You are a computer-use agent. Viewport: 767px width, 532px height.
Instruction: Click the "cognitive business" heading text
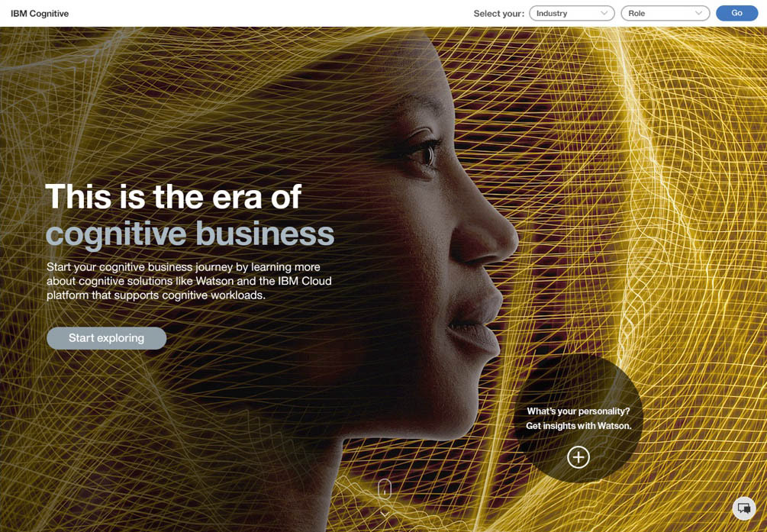point(190,234)
